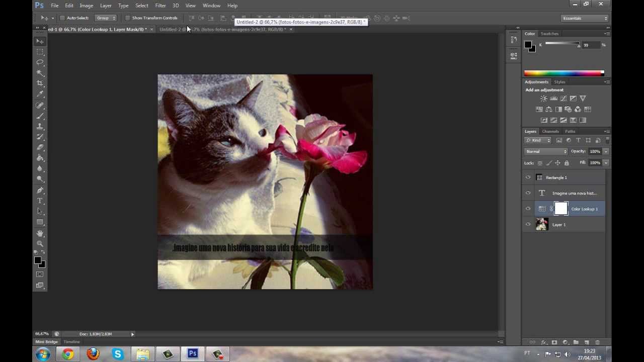Open Google Chrome from the taskbar
Screen dimensions: 644x362
(67, 354)
